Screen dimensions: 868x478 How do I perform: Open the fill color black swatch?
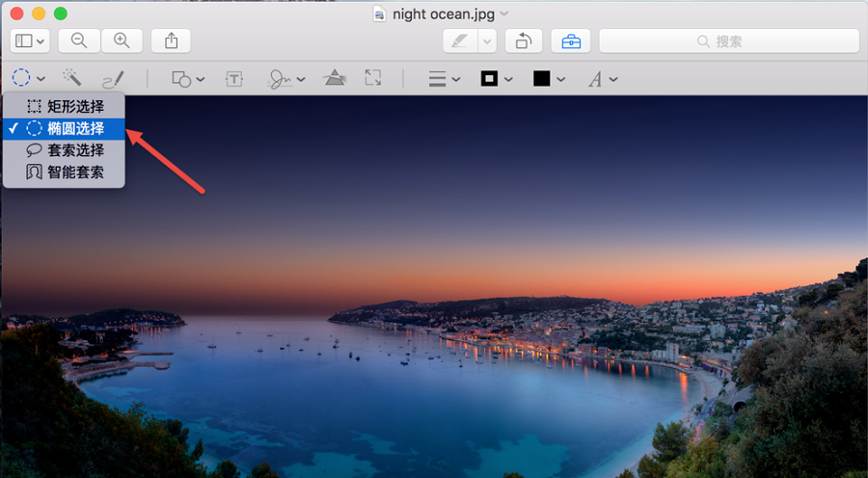[542, 79]
